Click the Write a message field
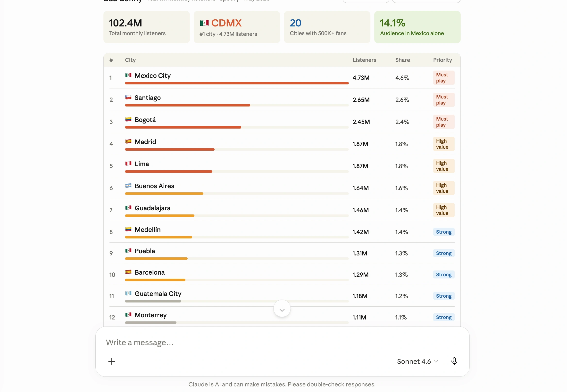This screenshot has width=567, height=392. click(x=282, y=342)
